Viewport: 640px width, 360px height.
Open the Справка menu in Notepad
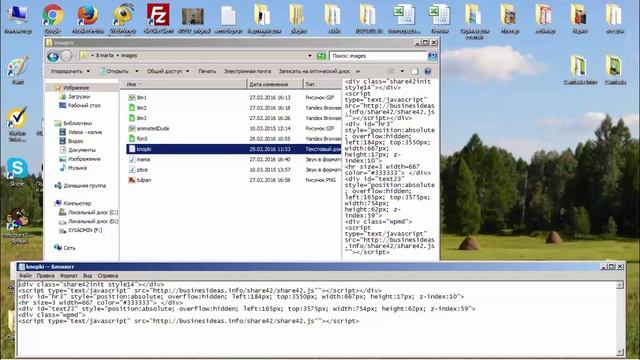(x=108, y=276)
